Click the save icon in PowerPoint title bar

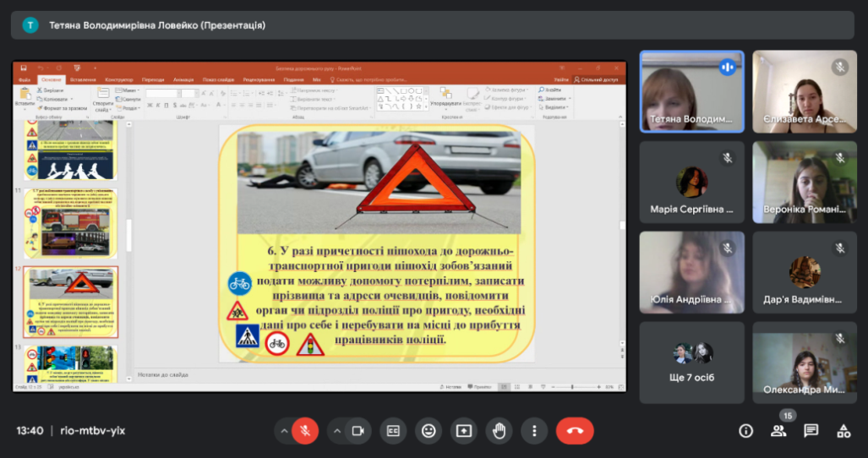pyautogui.click(x=25, y=68)
